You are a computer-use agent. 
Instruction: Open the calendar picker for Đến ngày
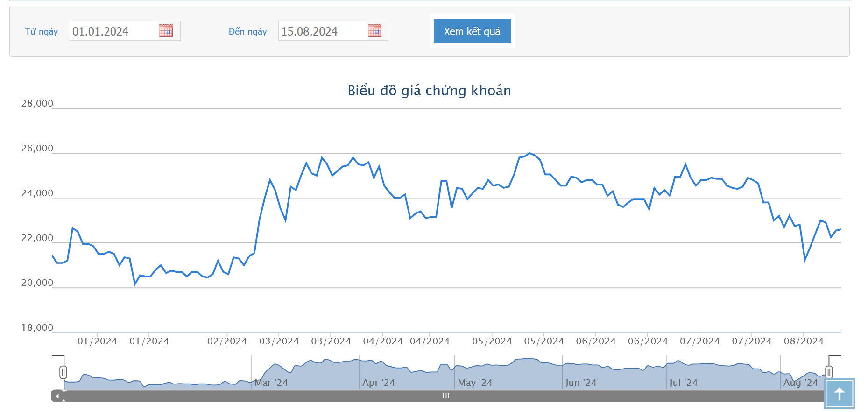coord(374,31)
